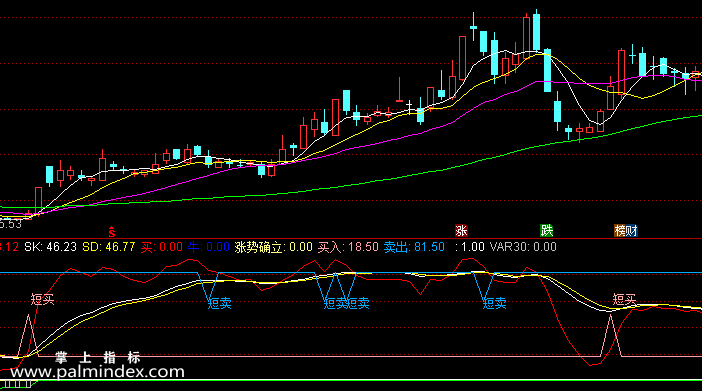Click the 卖出: 81.50 indicator value
Screen dimensions: 702x391
point(414,247)
